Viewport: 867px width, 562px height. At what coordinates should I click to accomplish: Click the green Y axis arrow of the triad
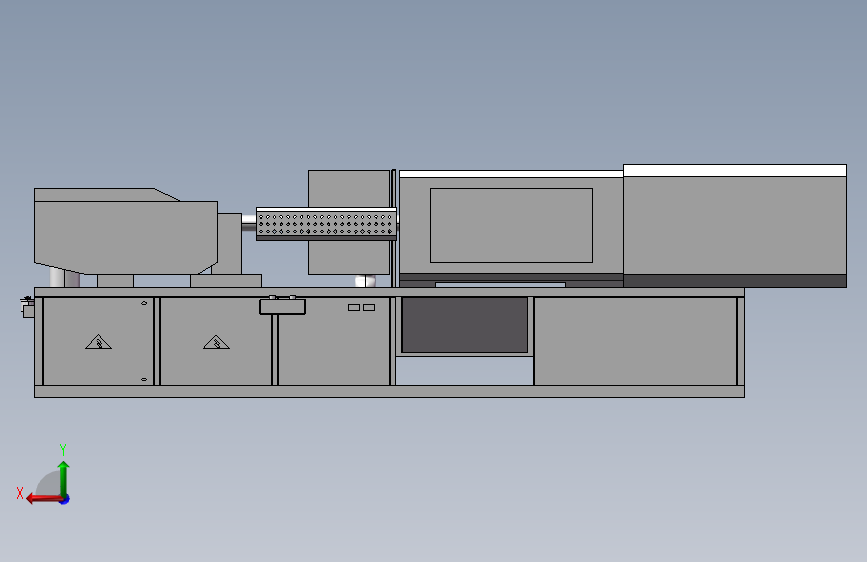point(64,478)
